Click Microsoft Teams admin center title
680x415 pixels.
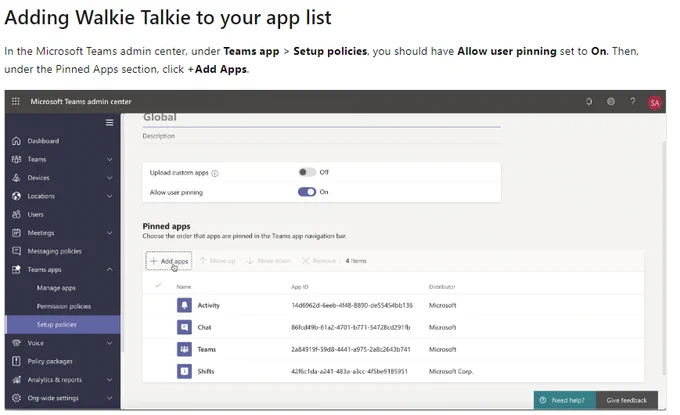(x=81, y=101)
